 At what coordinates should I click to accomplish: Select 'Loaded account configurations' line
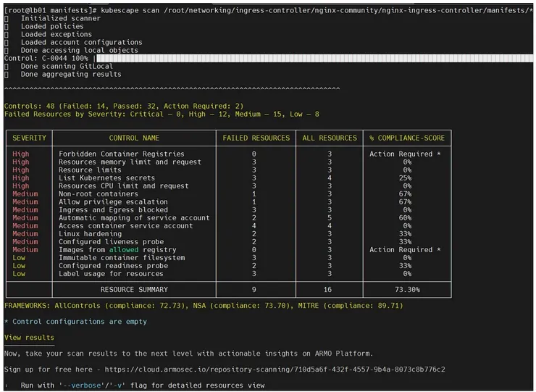click(x=81, y=43)
